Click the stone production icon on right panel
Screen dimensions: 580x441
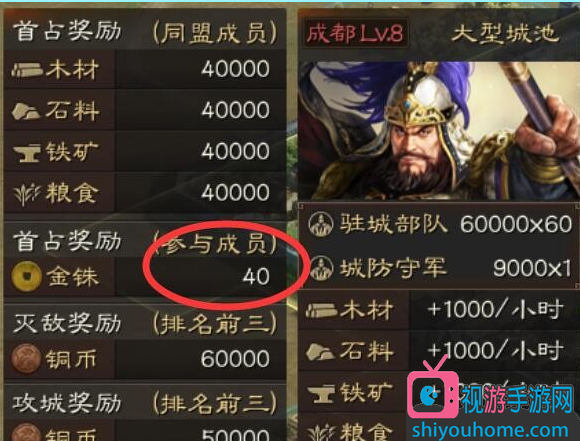click(x=320, y=352)
